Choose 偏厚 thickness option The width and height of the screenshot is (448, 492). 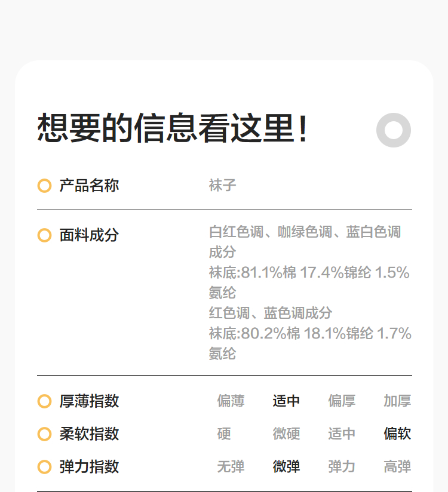pos(342,401)
